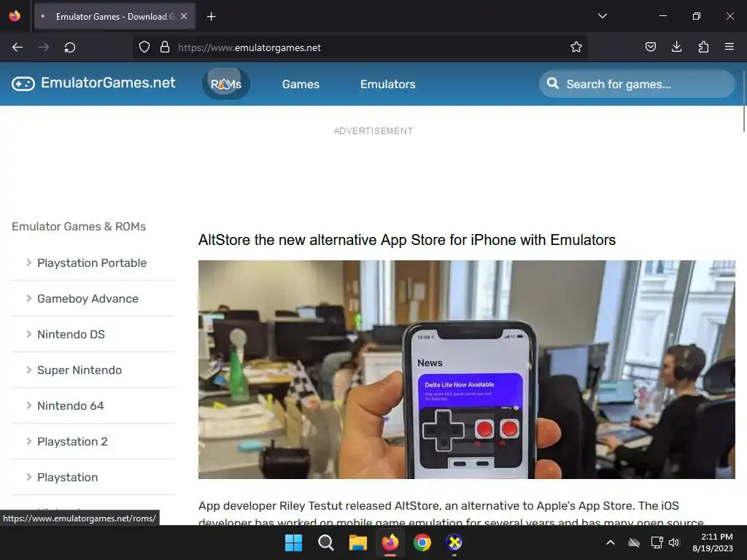Click chevron beside Playstation Portable

pyautogui.click(x=28, y=262)
